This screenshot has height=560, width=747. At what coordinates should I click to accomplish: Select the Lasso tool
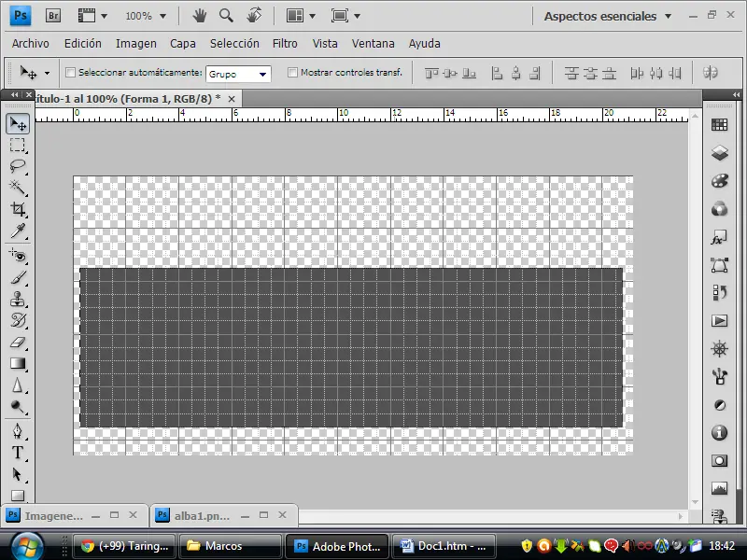click(18, 166)
